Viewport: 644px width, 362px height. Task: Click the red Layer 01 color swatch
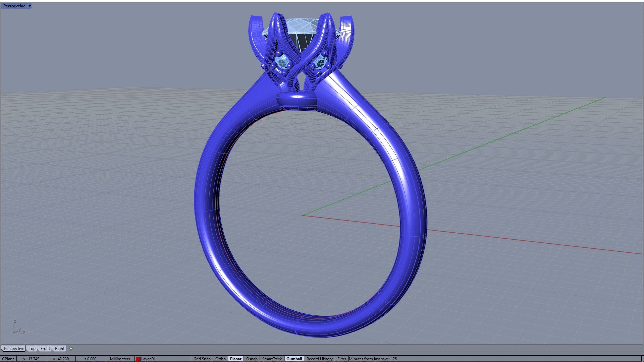[138, 359]
